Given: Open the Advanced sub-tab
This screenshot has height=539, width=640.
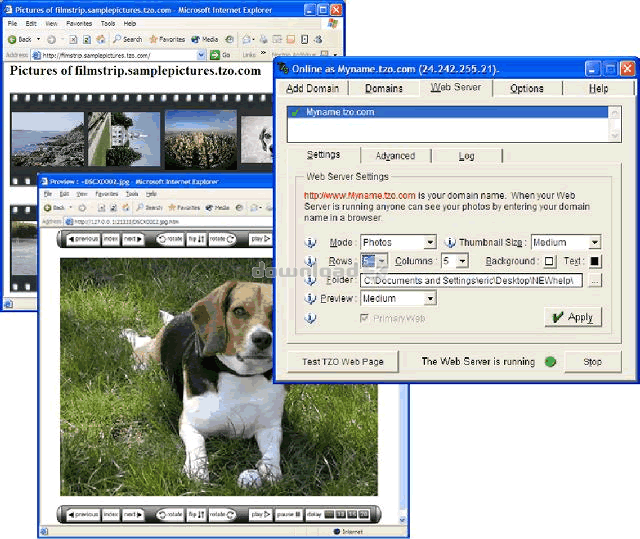Looking at the screenshot, I should 396,156.
